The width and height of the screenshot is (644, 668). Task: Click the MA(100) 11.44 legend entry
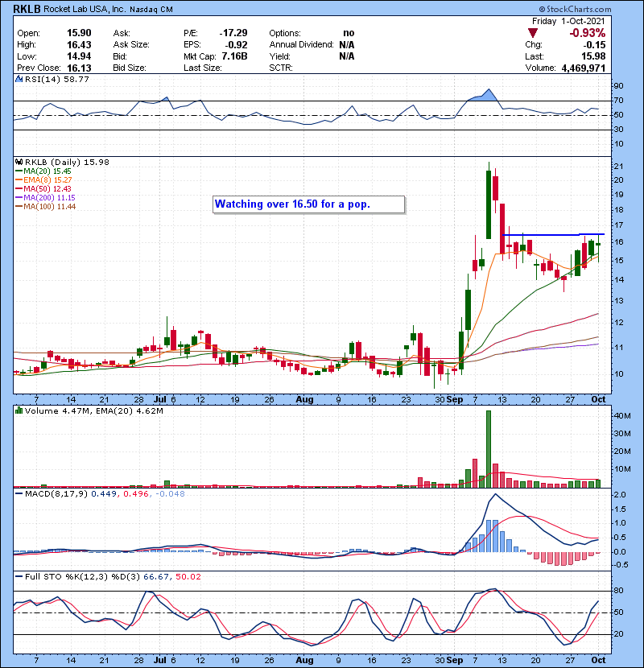[45, 207]
